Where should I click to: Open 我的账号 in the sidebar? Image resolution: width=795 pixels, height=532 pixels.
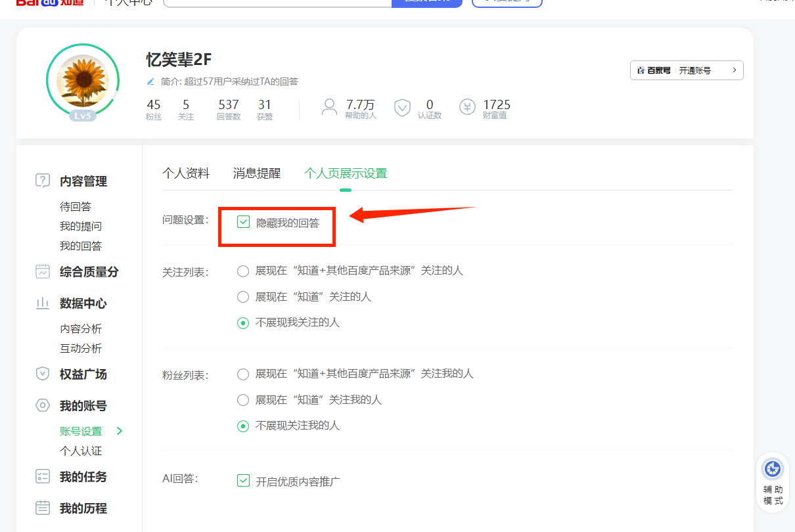(x=83, y=406)
